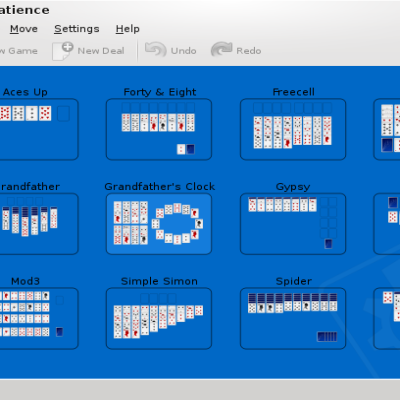Click the Redo arrow icon
Image resolution: width=400 pixels, height=400 pixels.
tap(221, 50)
